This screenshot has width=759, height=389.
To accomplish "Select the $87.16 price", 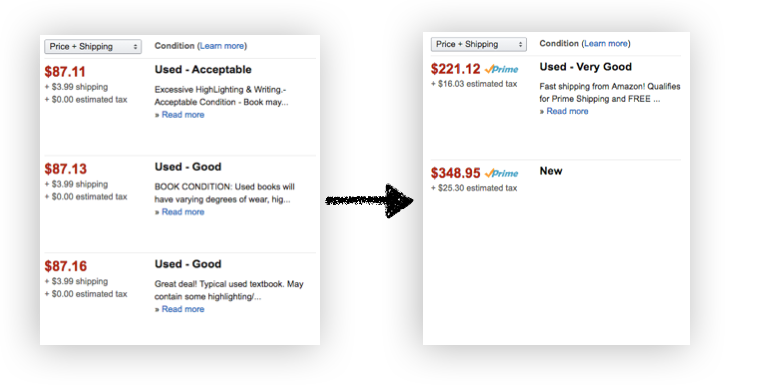I will pos(65,266).
